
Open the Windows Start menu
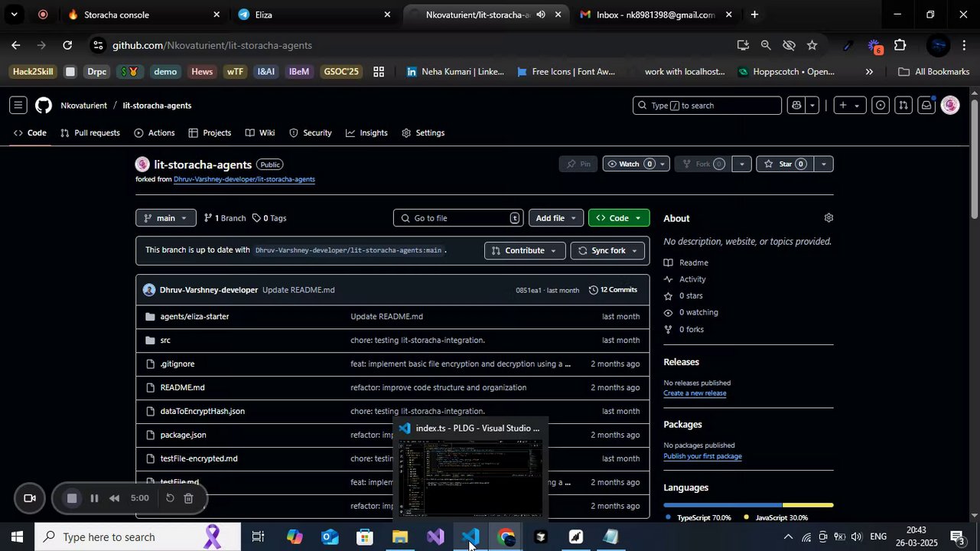tap(17, 537)
